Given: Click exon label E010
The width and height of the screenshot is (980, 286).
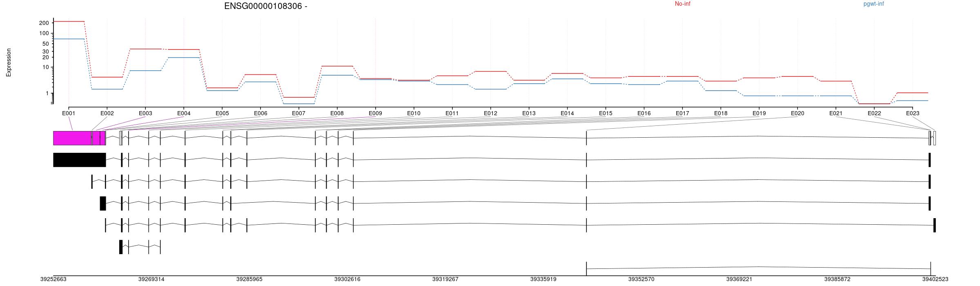Looking at the screenshot, I should point(414,113).
